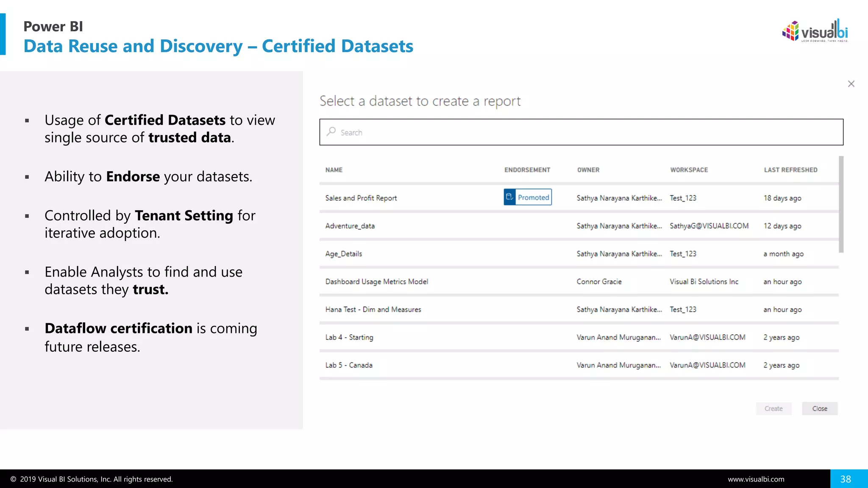Click workspace Visual Bi Solutions Inc
868x488 pixels.
point(704,282)
